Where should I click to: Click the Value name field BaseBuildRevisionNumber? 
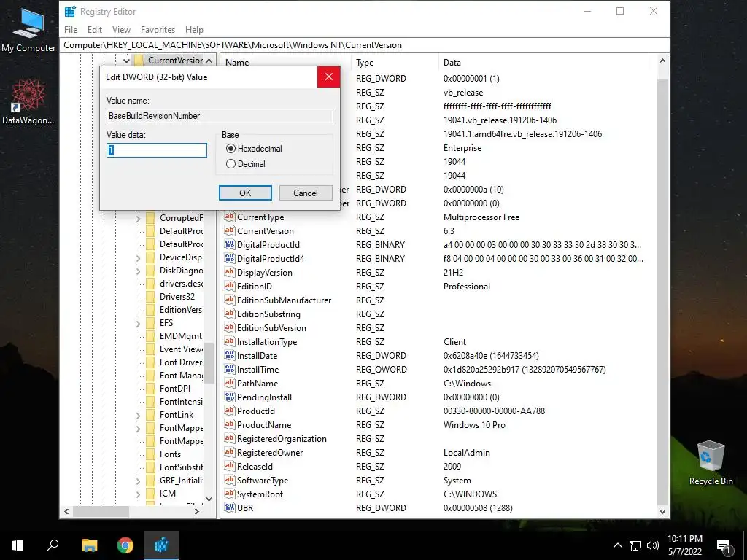(x=220, y=116)
